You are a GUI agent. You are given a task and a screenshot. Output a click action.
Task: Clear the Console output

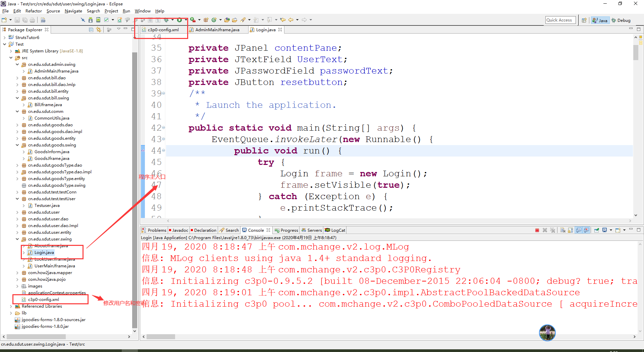[x=563, y=230]
